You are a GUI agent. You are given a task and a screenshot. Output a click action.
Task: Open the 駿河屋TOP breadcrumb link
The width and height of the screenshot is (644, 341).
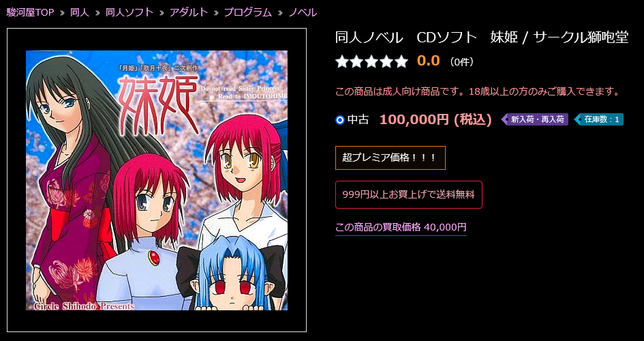coord(31,12)
